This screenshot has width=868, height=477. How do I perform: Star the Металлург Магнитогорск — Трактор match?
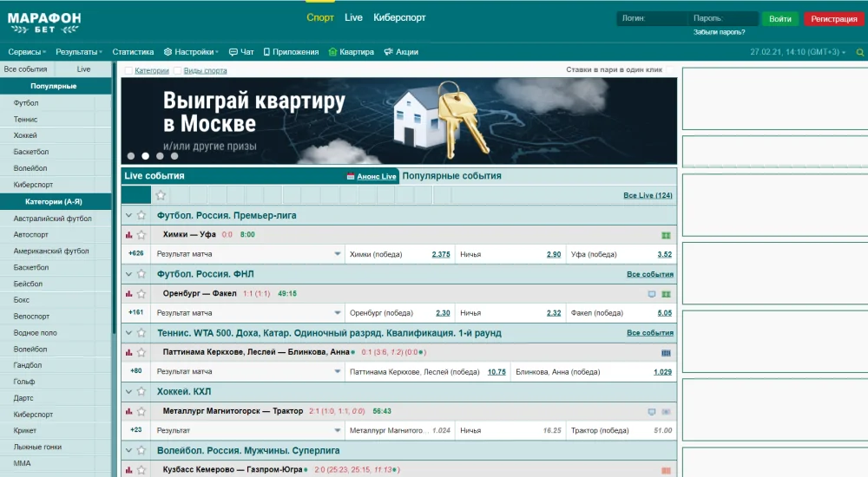pyautogui.click(x=141, y=411)
